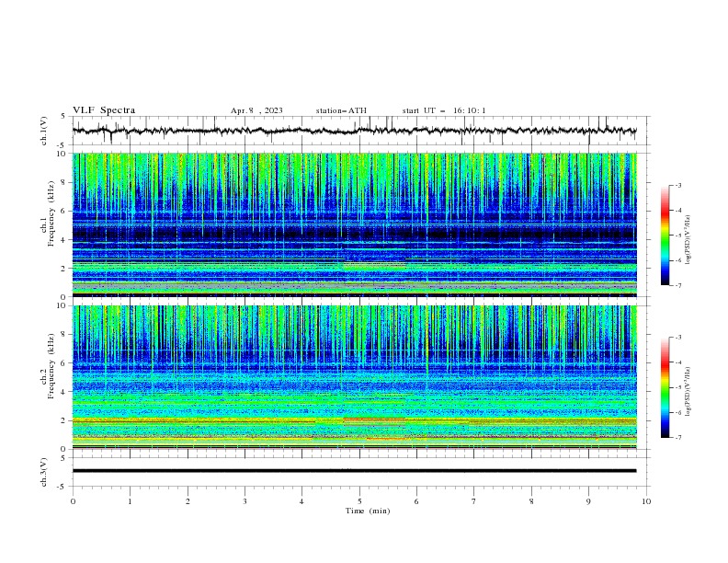Image resolution: width=728 pixels, height=563 pixels.
Task: Click the ch.1 spectrogram panel
Action: [355, 224]
